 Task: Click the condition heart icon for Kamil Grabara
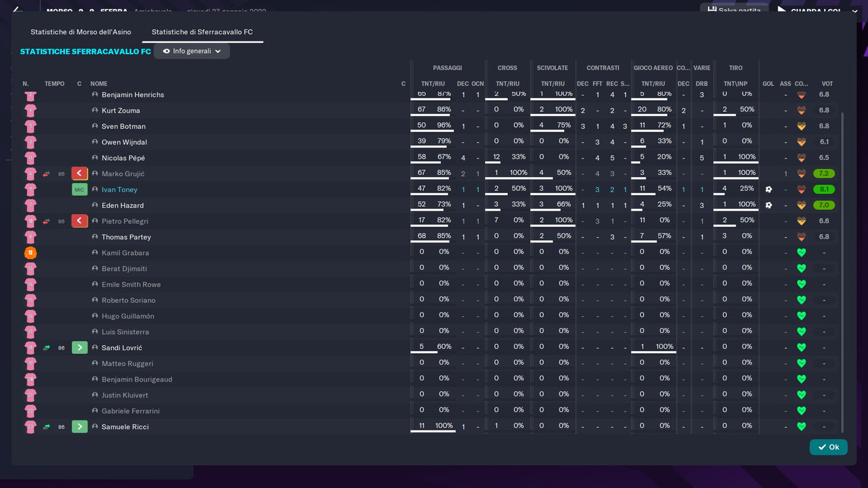[801, 253]
